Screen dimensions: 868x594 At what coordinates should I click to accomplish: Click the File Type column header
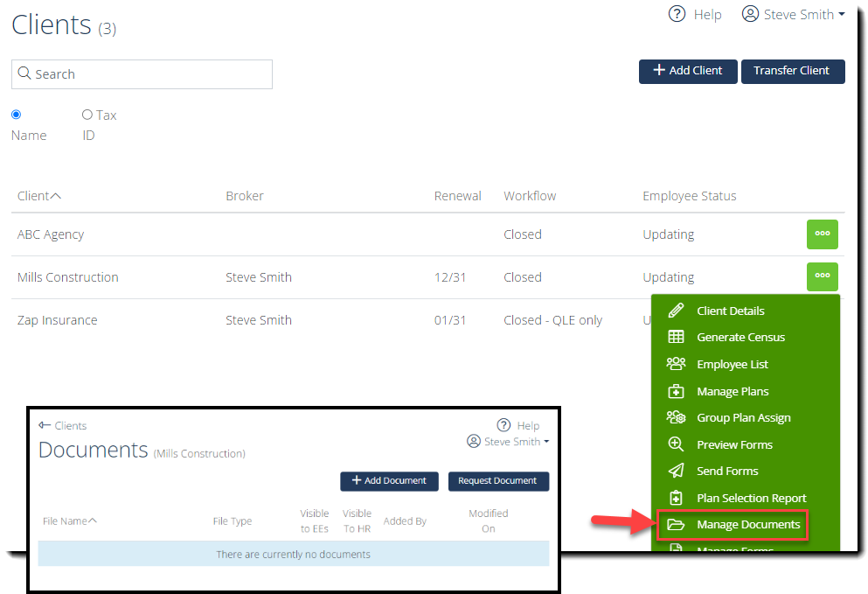pyautogui.click(x=232, y=521)
